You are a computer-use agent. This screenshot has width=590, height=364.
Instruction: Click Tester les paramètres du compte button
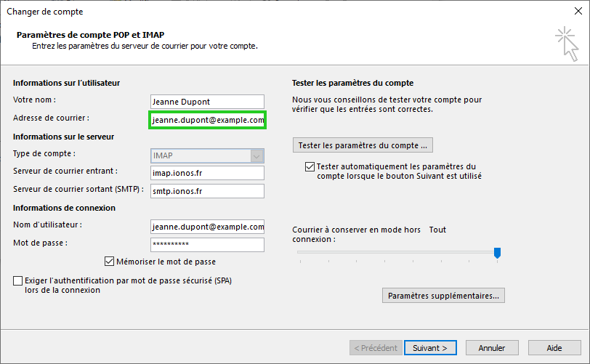pyautogui.click(x=363, y=145)
